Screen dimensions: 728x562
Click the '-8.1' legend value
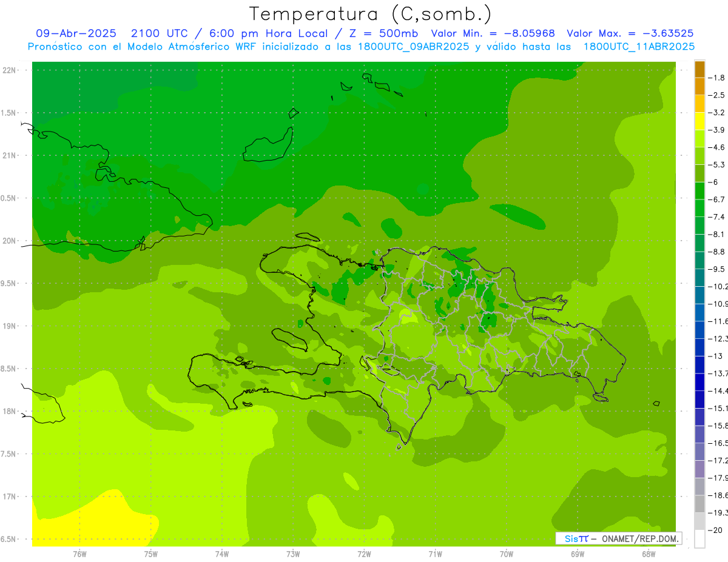click(716, 234)
